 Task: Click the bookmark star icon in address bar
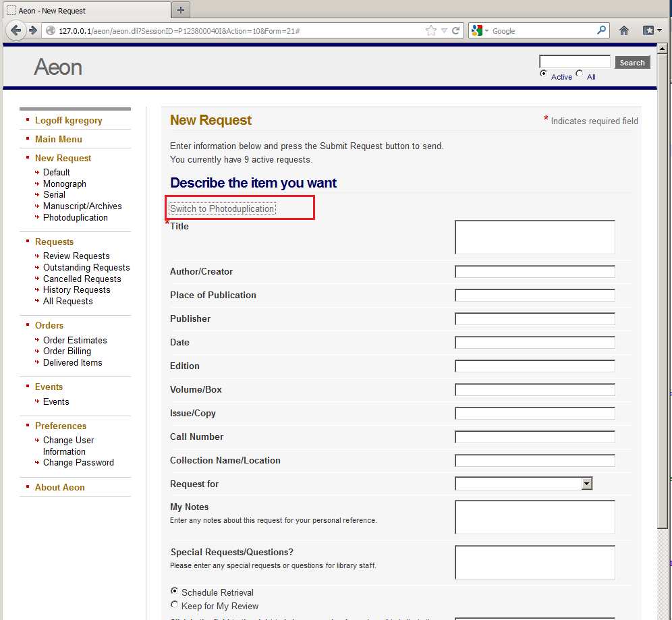(x=431, y=30)
